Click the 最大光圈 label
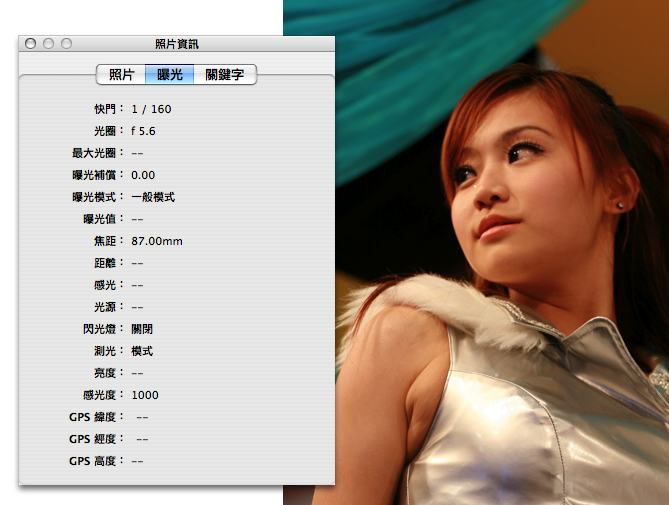The width and height of the screenshot is (669, 505). pos(98,153)
